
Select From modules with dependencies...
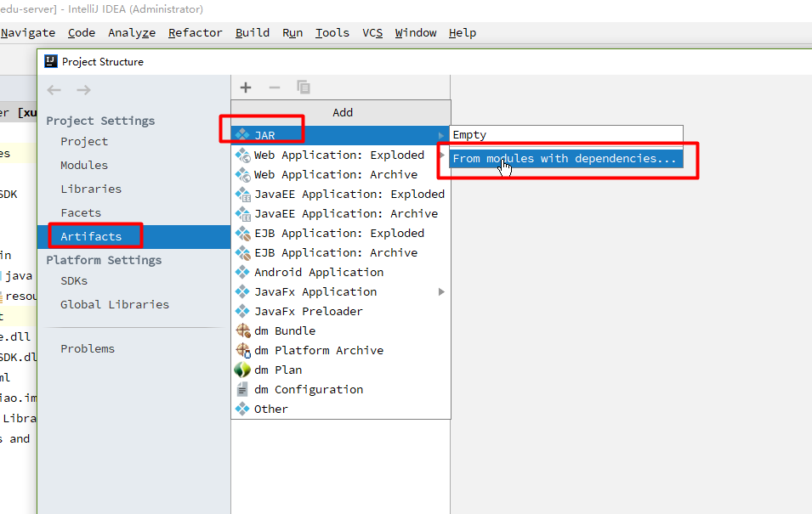(566, 158)
